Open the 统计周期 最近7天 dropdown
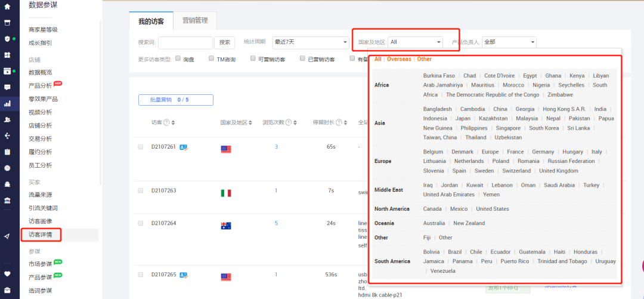 click(x=310, y=42)
